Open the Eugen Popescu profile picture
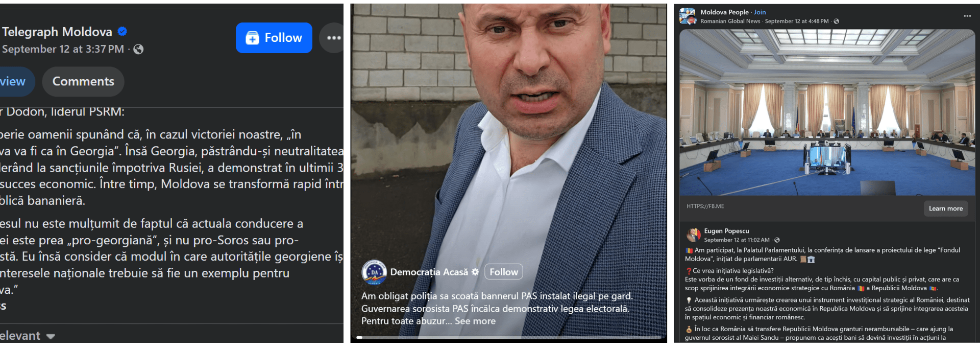Image resolution: width=980 pixels, height=348 pixels. 693,235
